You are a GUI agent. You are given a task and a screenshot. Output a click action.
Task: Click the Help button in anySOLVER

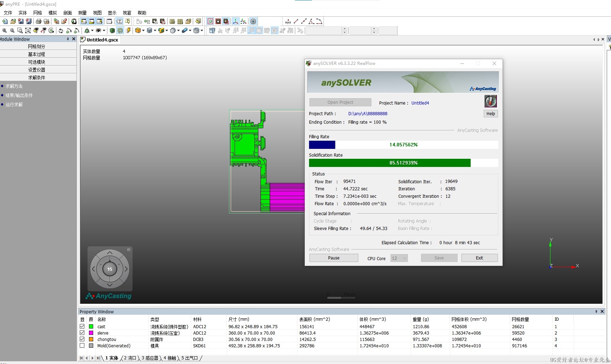coord(491,114)
